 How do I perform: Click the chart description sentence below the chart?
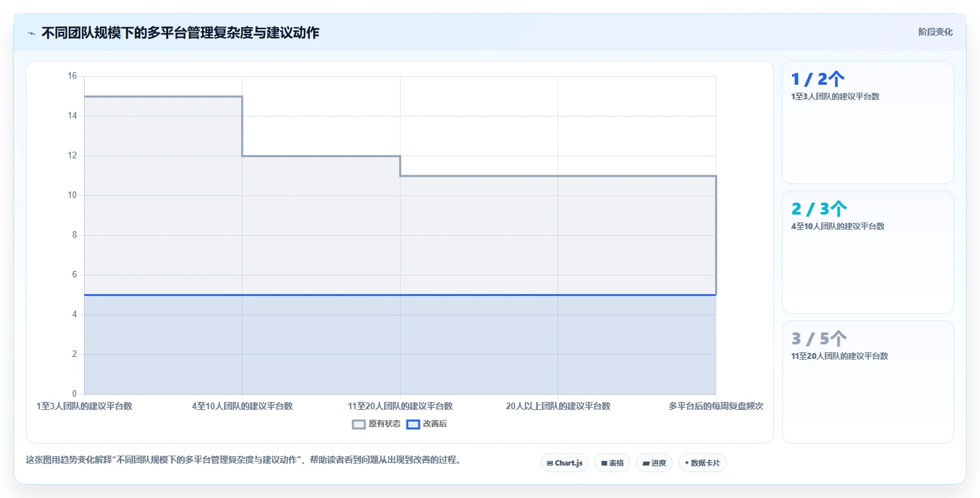pos(243,460)
